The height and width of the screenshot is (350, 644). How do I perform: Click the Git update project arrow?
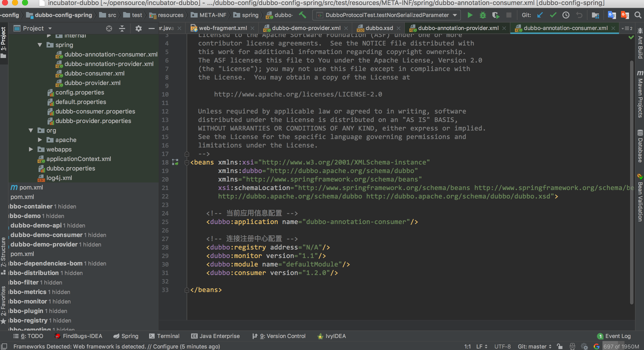click(540, 15)
